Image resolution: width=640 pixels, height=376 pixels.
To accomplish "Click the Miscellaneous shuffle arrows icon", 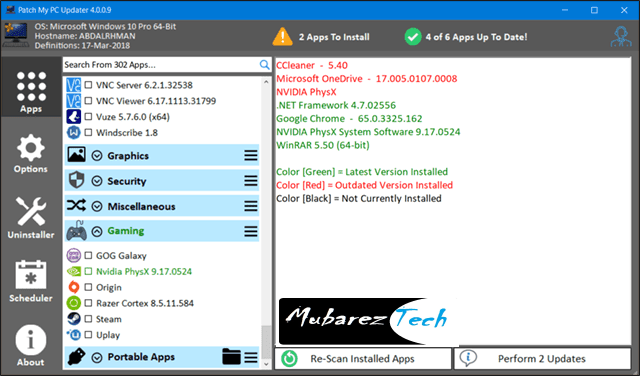I will (x=76, y=205).
